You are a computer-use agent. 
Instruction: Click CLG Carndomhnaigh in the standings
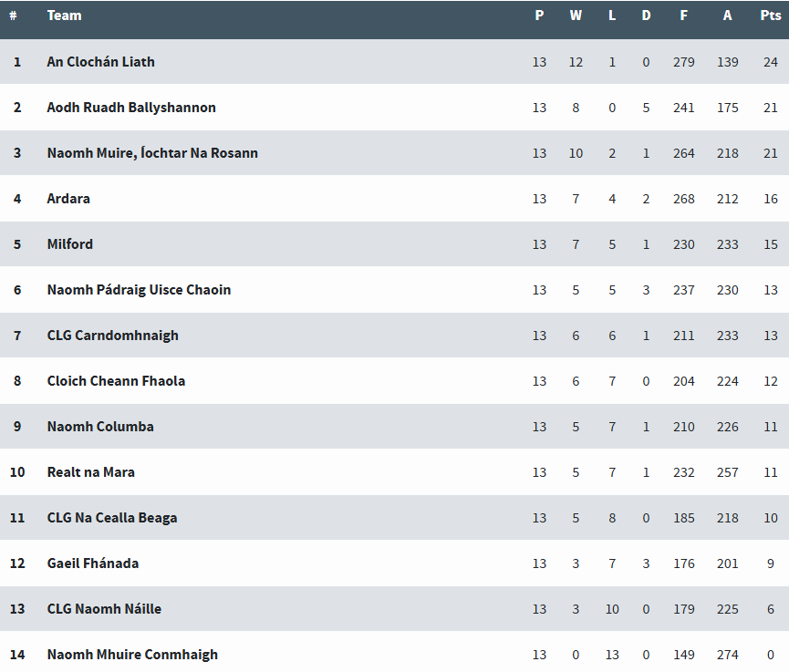coord(112,336)
